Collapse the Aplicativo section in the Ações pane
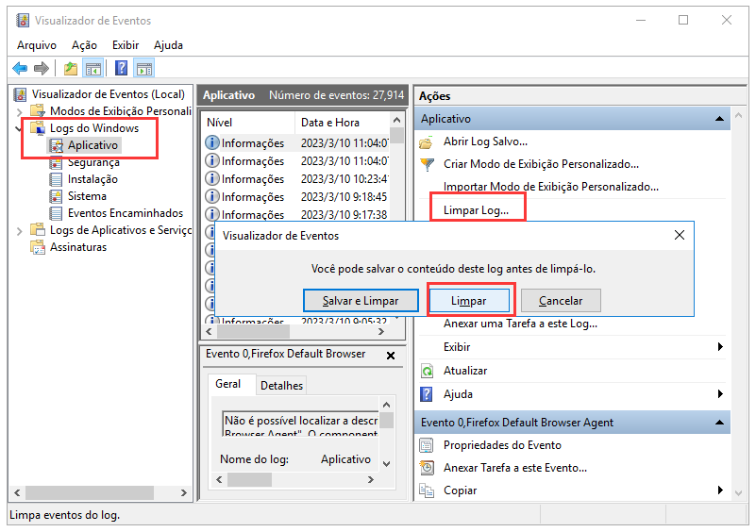The image size is (756, 532). click(720, 119)
